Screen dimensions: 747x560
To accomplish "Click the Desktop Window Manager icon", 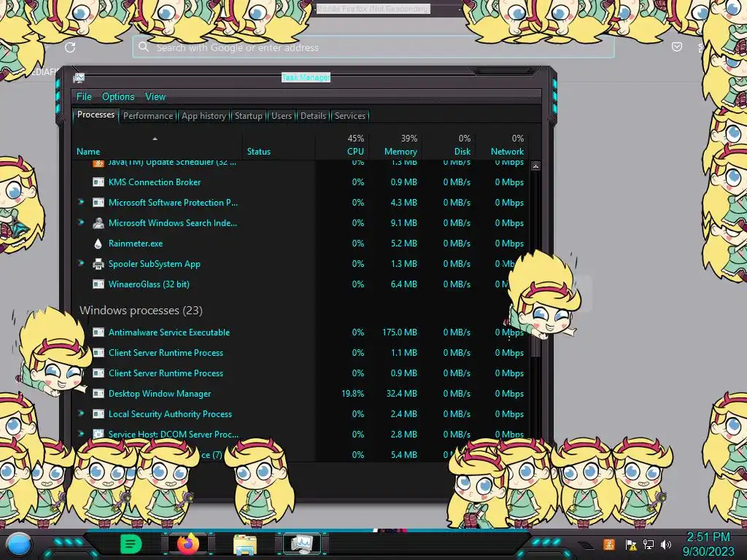I will pos(98,394).
